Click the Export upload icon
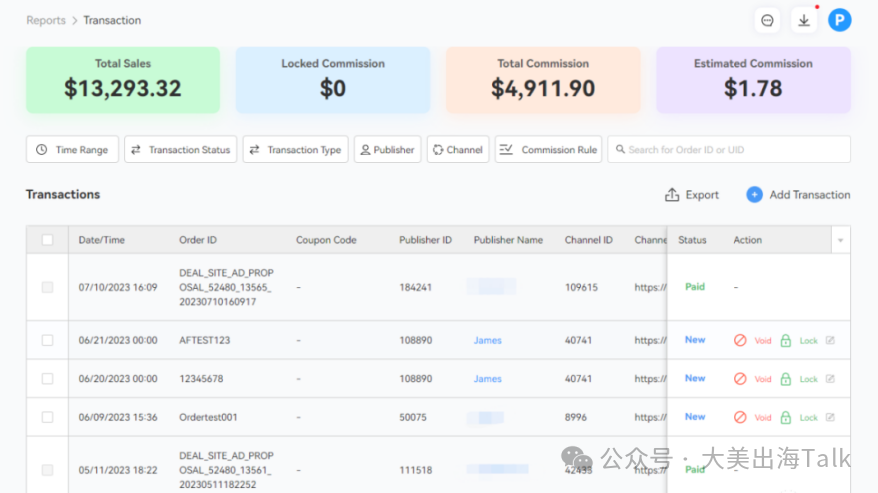 (x=671, y=194)
